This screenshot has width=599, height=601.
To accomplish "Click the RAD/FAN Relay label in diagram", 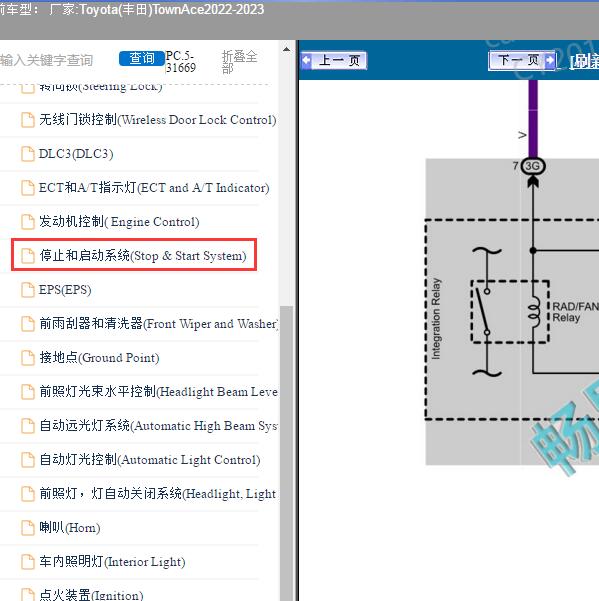I will (575, 312).
